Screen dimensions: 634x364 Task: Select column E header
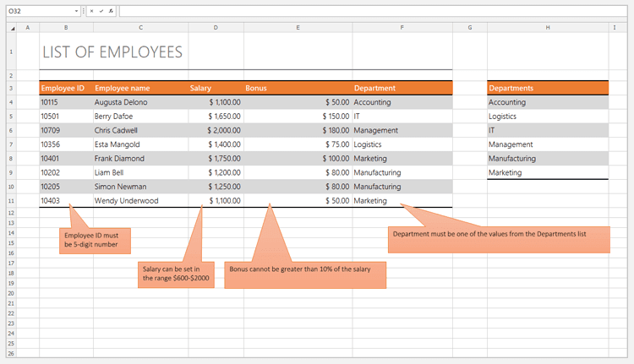pyautogui.click(x=298, y=28)
